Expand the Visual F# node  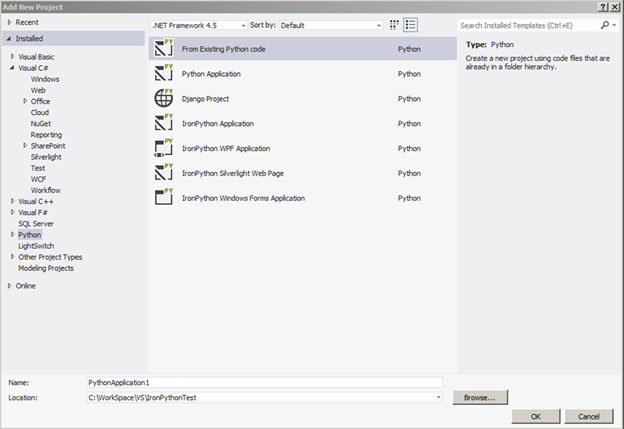click(x=13, y=212)
